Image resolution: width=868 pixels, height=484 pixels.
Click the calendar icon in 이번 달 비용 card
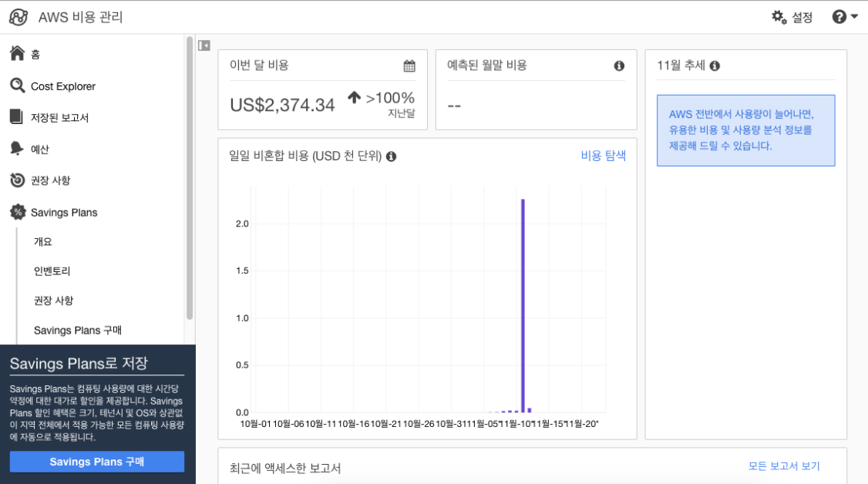pos(409,66)
